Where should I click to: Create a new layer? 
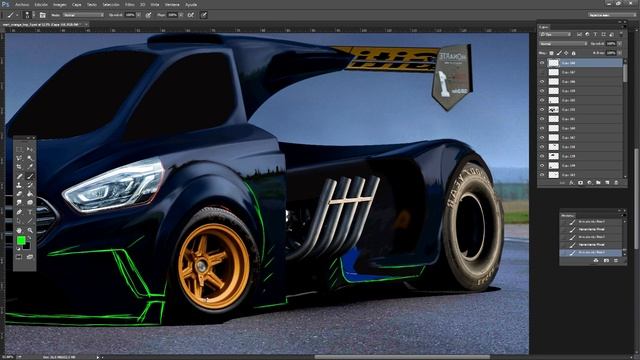coord(607,182)
